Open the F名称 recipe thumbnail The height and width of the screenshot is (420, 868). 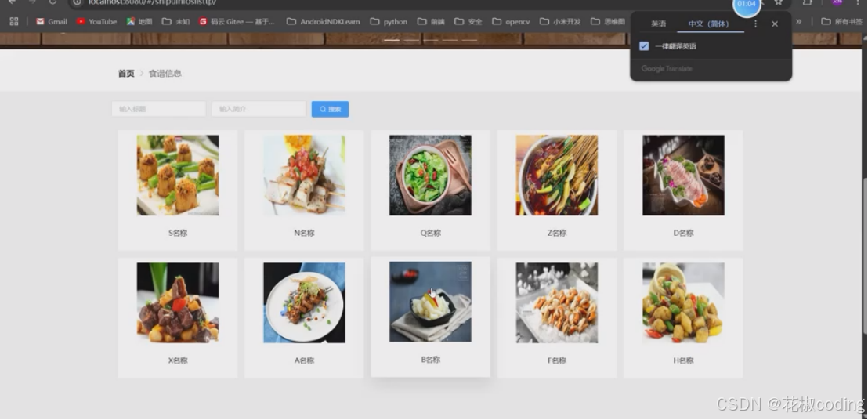(x=557, y=302)
